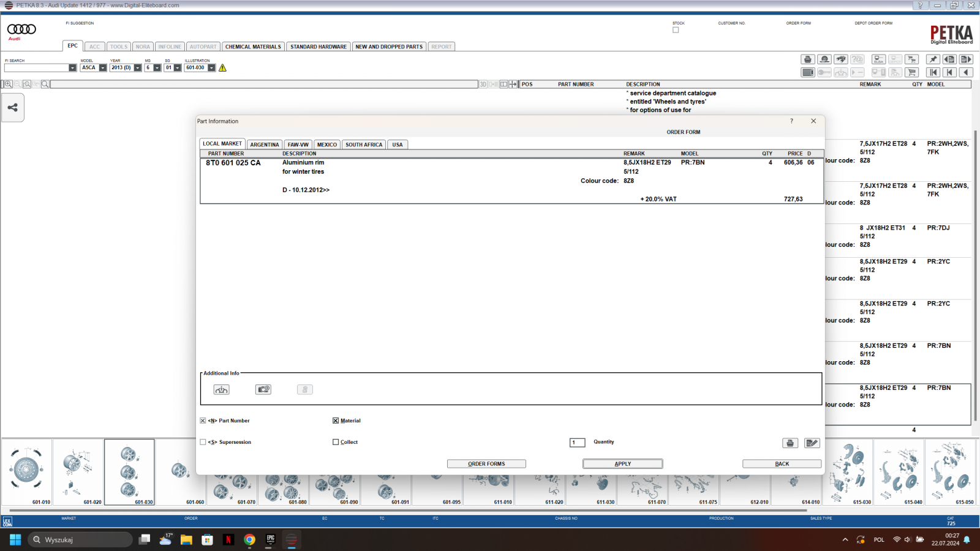The height and width of the screenshot is (551, 980).
Task: Expand the FI Search dropdown
Action: [x=72, y=68]
